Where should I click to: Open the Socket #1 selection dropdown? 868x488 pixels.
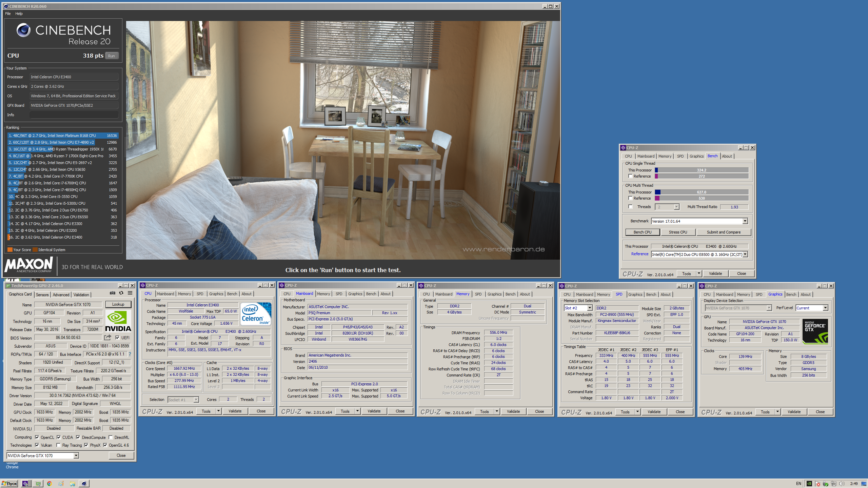(x=183, y=400)
